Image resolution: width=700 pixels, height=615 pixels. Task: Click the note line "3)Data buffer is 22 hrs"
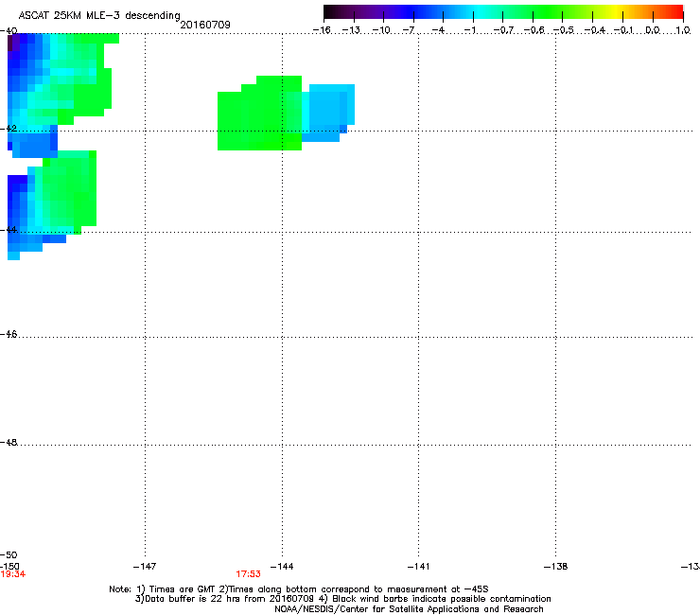pos(342,599)
